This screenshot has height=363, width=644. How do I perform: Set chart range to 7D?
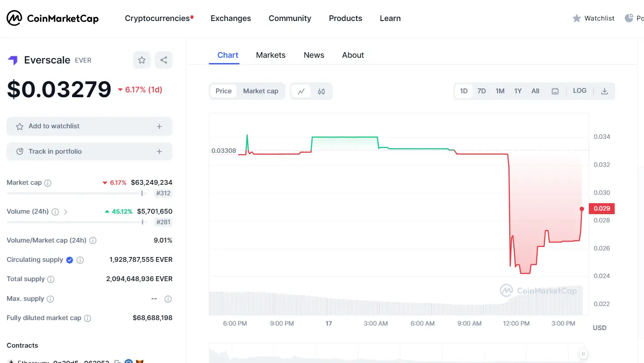(482, 91)
